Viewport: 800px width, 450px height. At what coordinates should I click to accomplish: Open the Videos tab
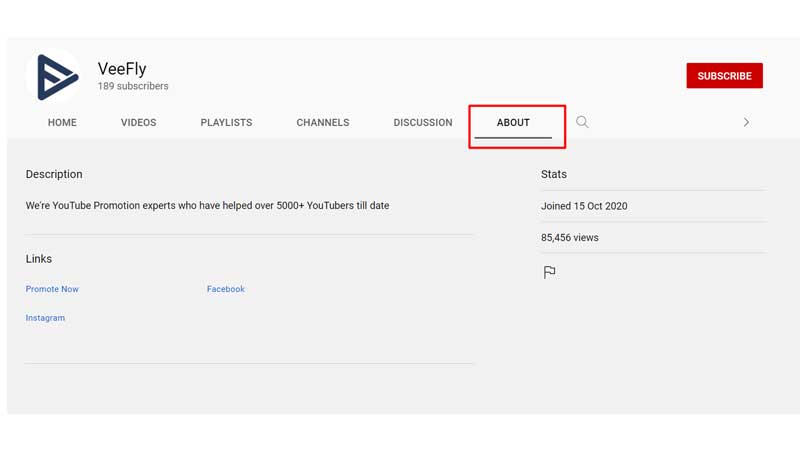point(138,122)
